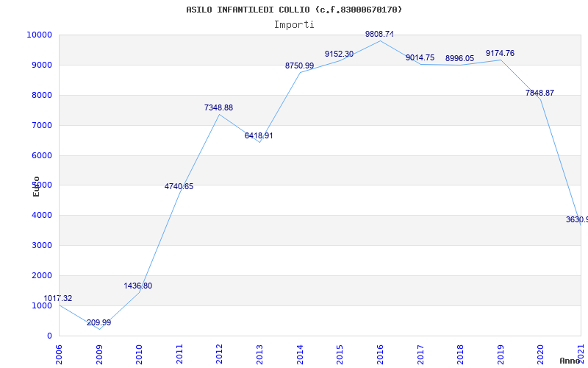Click the x-axis year 2016

380,355
